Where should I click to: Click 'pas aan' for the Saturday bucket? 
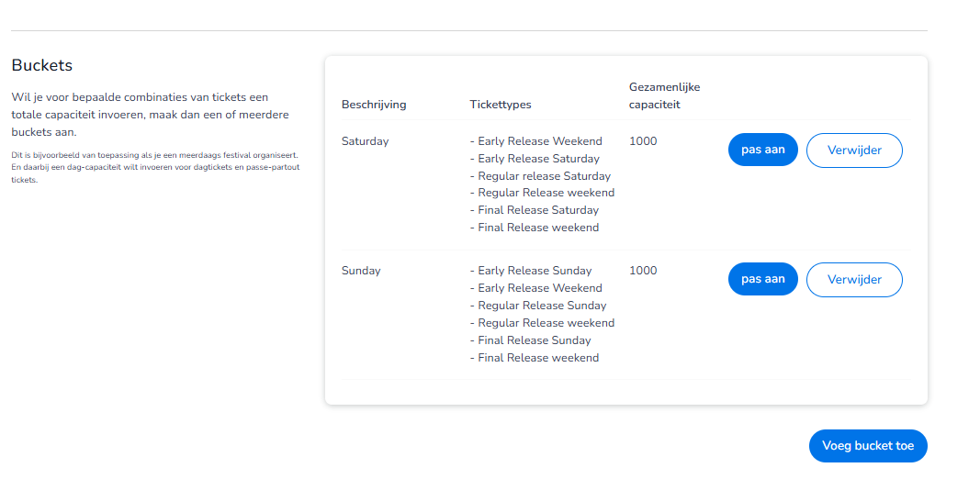pyautogui.click(x=762, y=150)
